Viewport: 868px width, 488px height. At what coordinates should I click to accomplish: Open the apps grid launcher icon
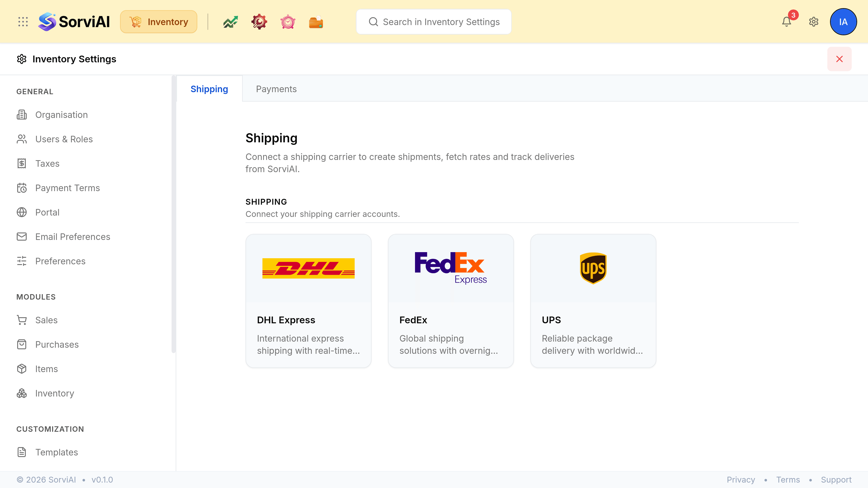(23, 22)
